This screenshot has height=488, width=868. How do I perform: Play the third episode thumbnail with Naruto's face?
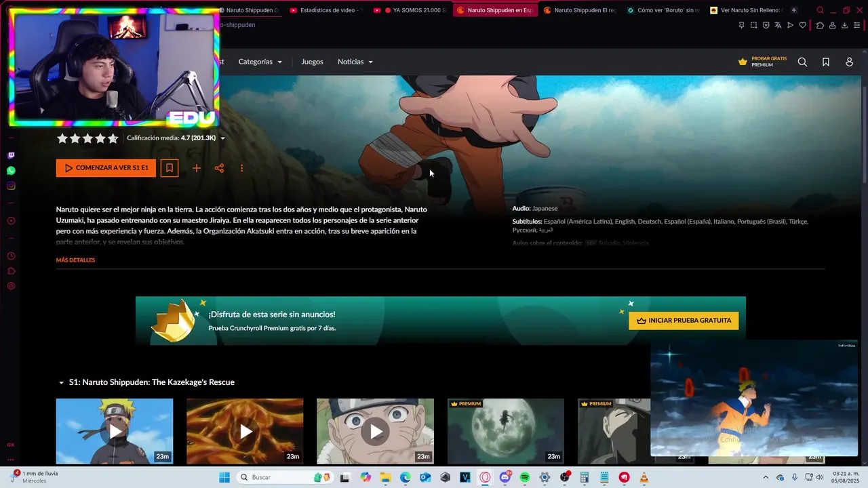point(375,431)
